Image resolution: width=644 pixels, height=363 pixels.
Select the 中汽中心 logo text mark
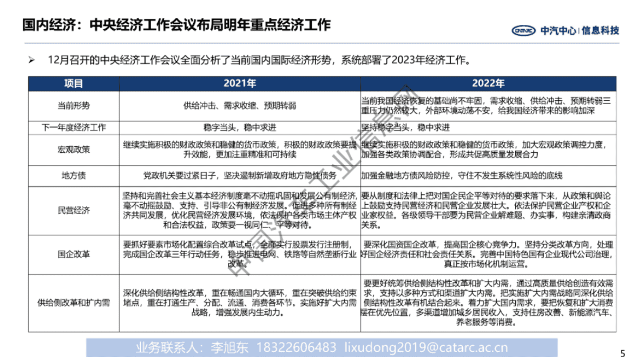click(558, 30)
